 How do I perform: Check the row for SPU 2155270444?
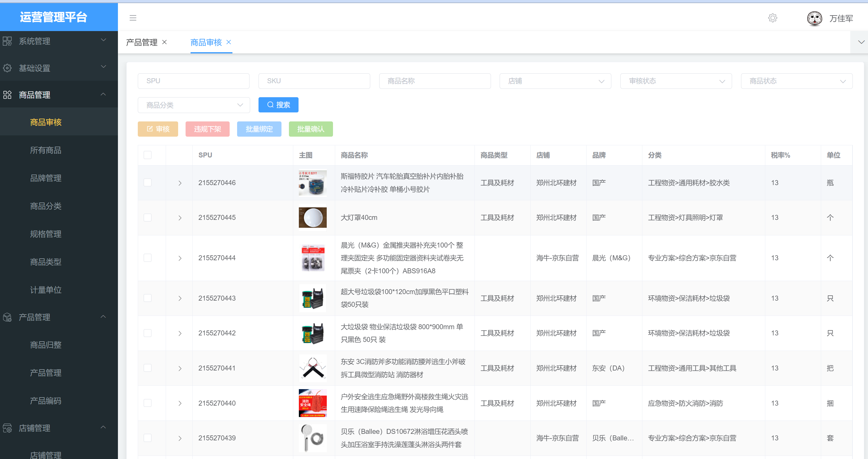pos(148,258)
